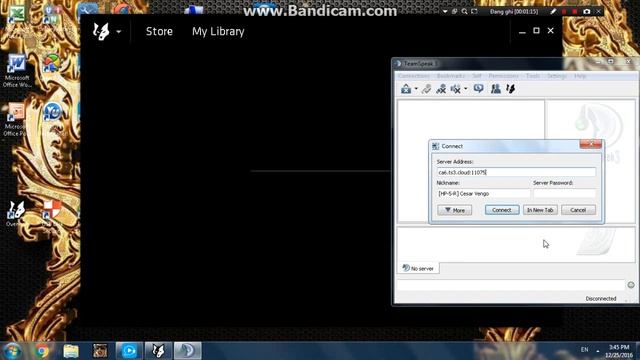Click the TeamSpeak connect toolbar icon
640x360 pixels.
click(x=406, y=89)
